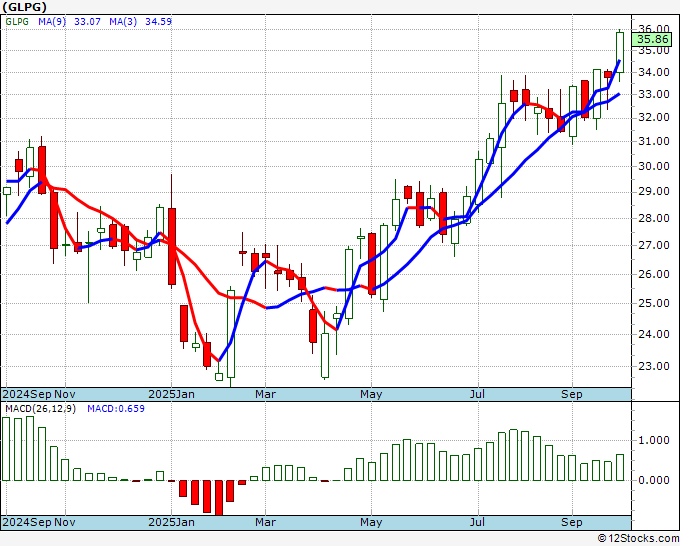The image size is (680, 546).
Task: Select the MA(3) indicator label
Action: click(123, 21)
